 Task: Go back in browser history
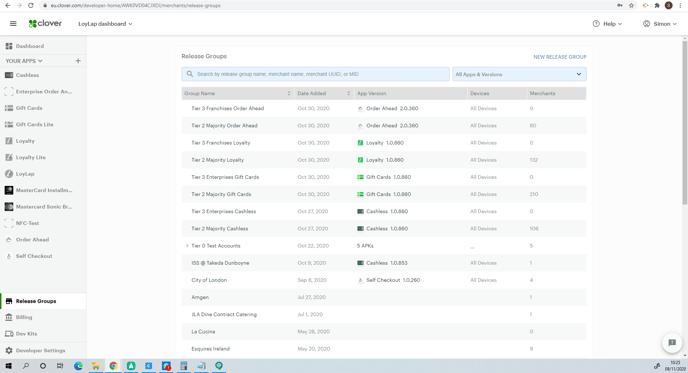coord(7,5)
